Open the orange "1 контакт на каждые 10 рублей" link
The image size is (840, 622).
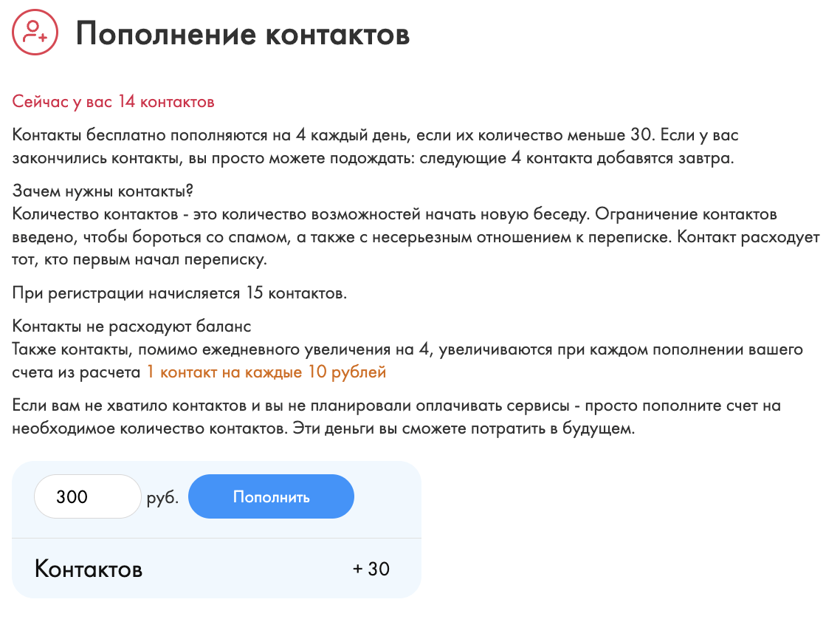click(266, 372)
